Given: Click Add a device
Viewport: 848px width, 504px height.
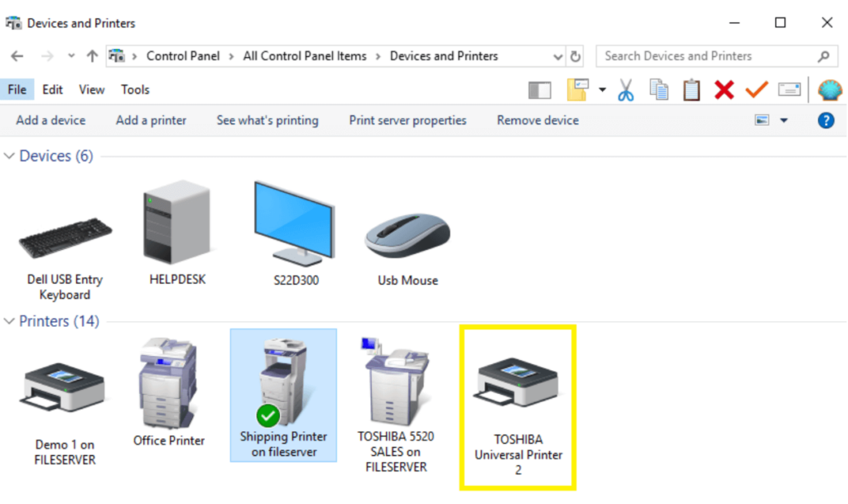Looking at the screenshot, I should pos(51,121).
